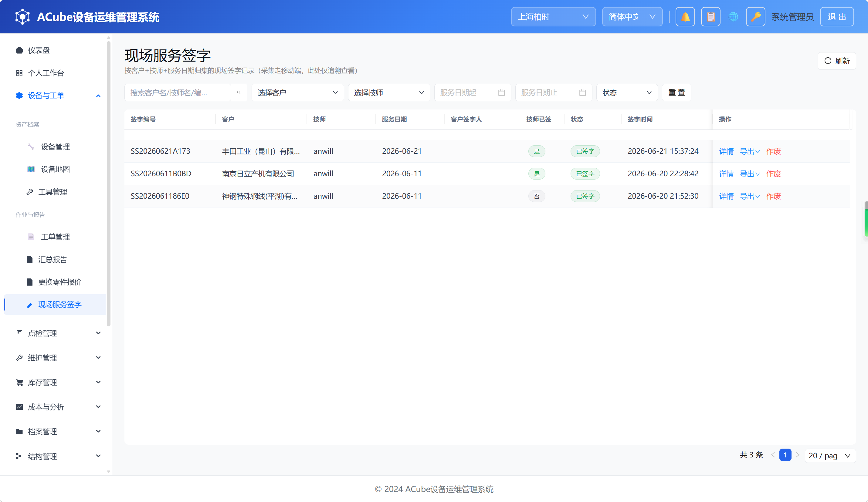Screen dimensions: 868x502
Task: Open 详情 for SS2026061186E0
Action: coord(726,196)
